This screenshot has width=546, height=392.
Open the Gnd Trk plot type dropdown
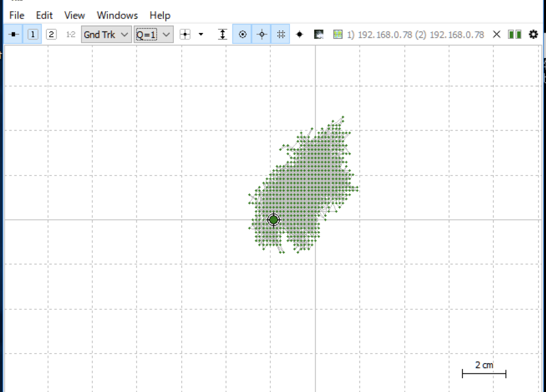106,35
